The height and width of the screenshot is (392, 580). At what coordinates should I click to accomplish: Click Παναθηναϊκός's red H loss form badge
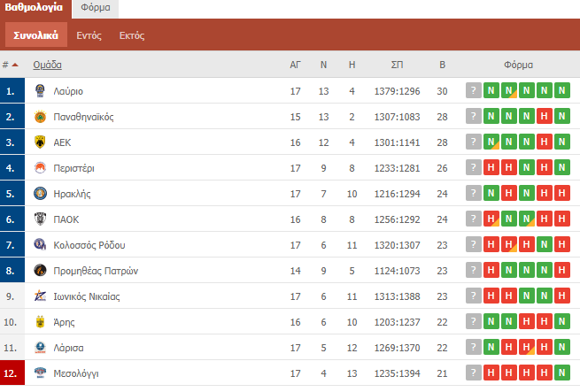544,116
